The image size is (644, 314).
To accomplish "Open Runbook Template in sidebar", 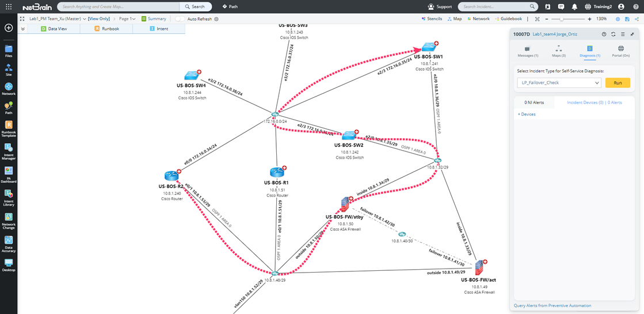I will coord(9,128).
